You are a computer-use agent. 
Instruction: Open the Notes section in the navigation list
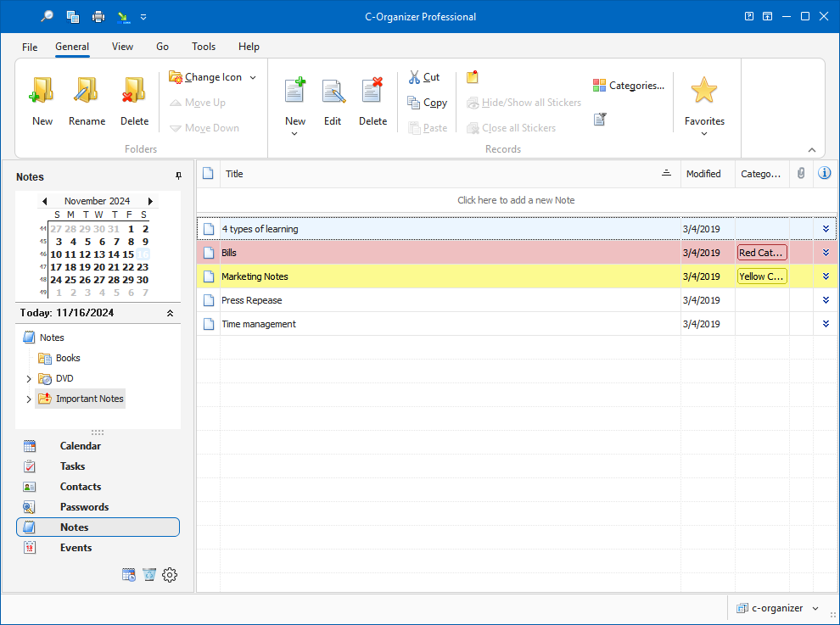click(98, 527)
